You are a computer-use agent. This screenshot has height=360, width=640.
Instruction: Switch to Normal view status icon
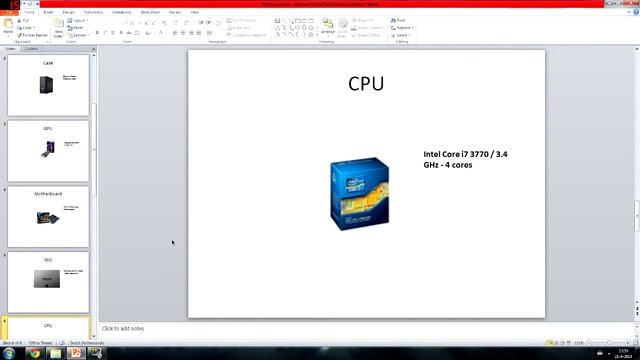click(549, 343)
